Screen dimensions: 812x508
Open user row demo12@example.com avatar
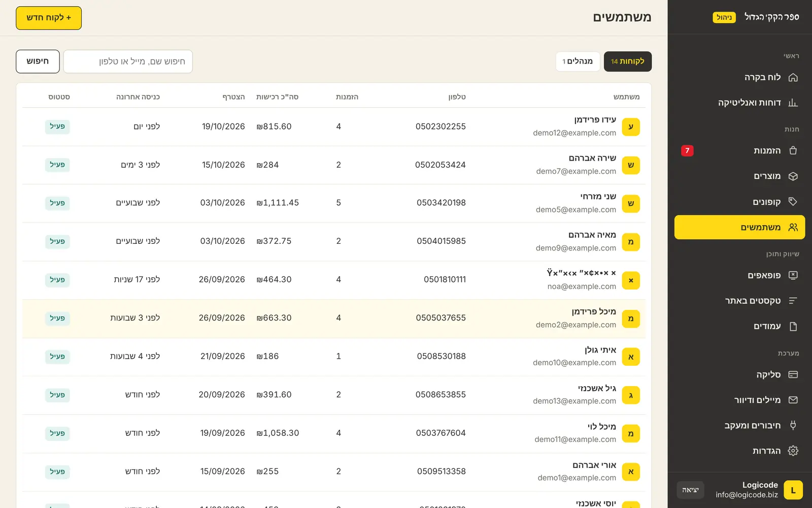pyautogui.click(x=631, y=127)
